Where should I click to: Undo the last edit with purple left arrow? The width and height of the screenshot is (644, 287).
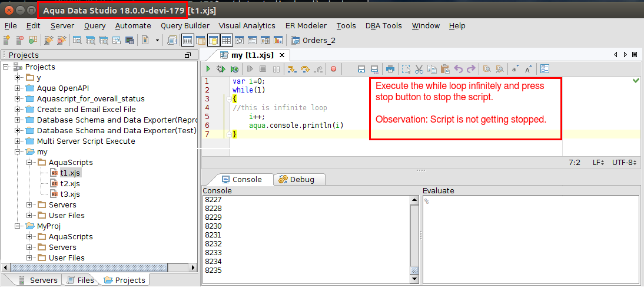coord(459,69)
